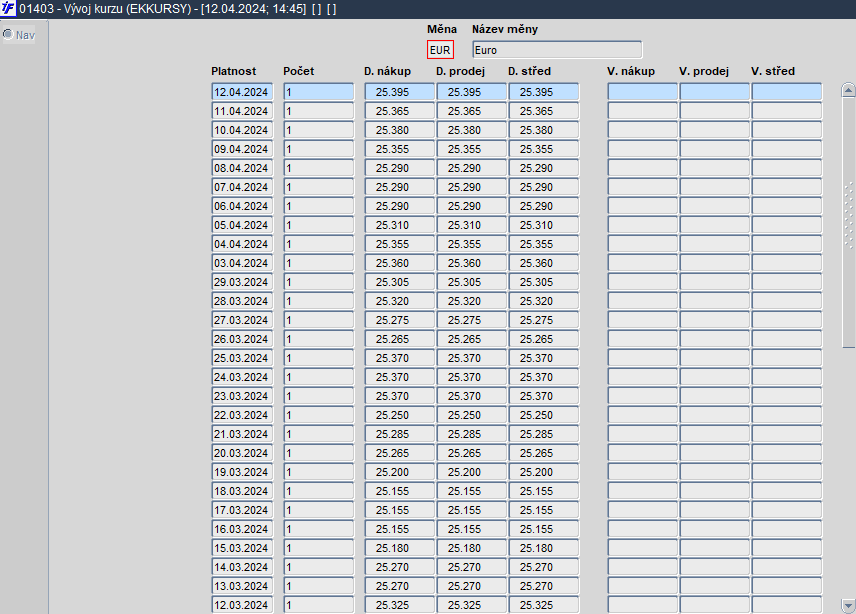Click the V. prodej field for 12.04.2024
The width and height of the screenshot is (856, 614).
coord(715,92)
